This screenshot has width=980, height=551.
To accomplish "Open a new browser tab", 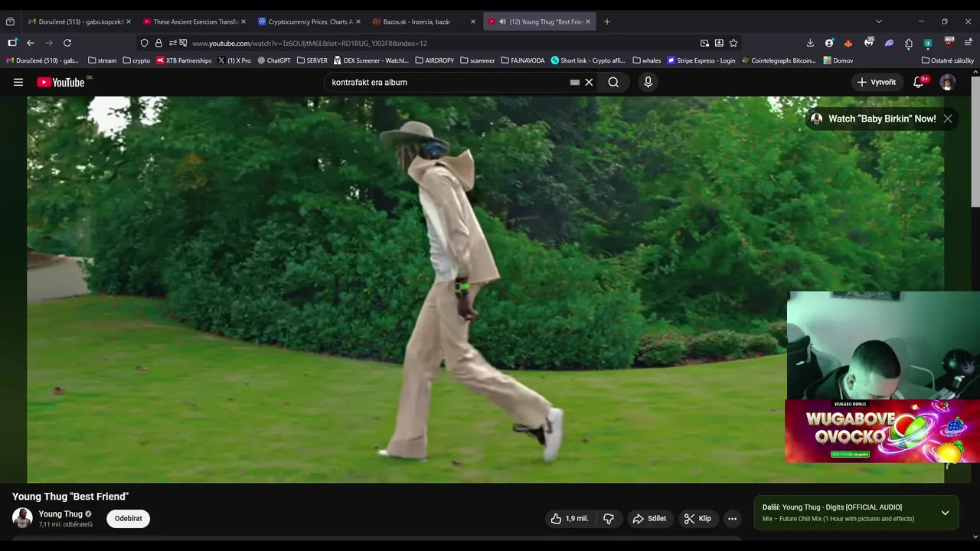I will [607, 21].
